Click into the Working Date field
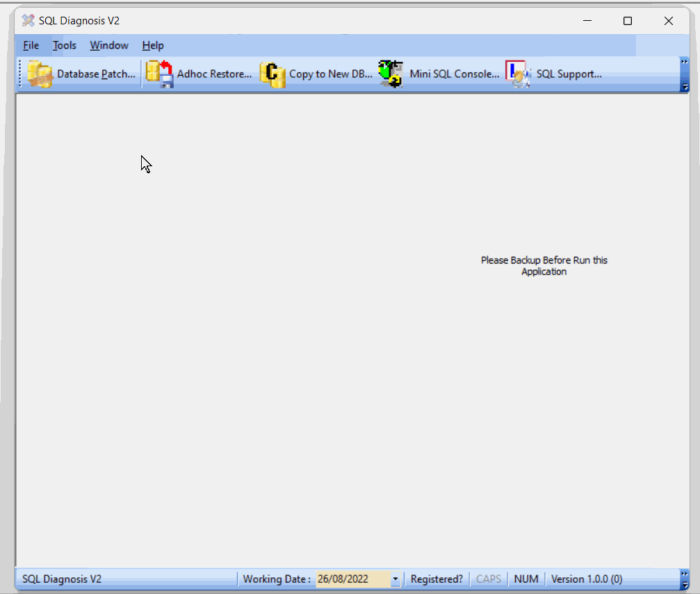 point(351,579)
